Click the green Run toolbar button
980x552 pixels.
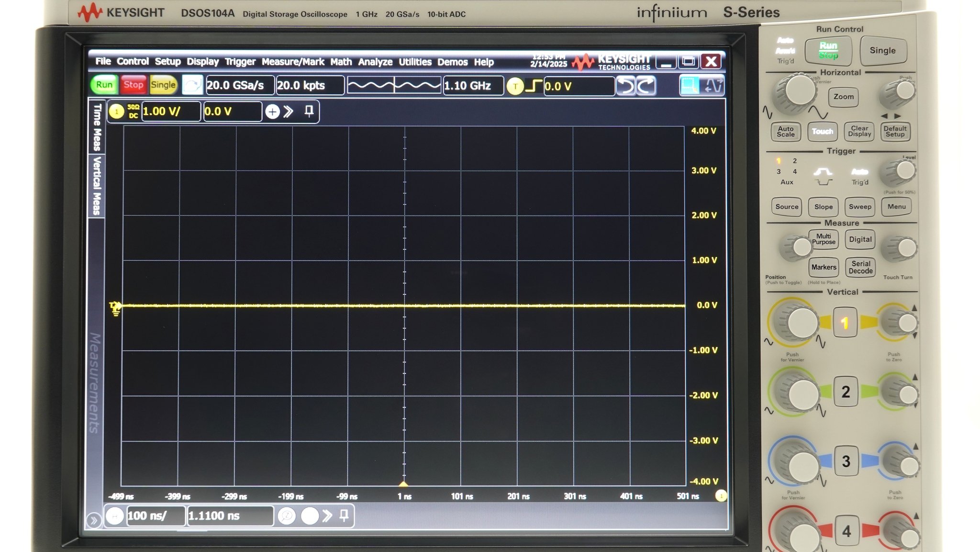[x=104, y=85]
